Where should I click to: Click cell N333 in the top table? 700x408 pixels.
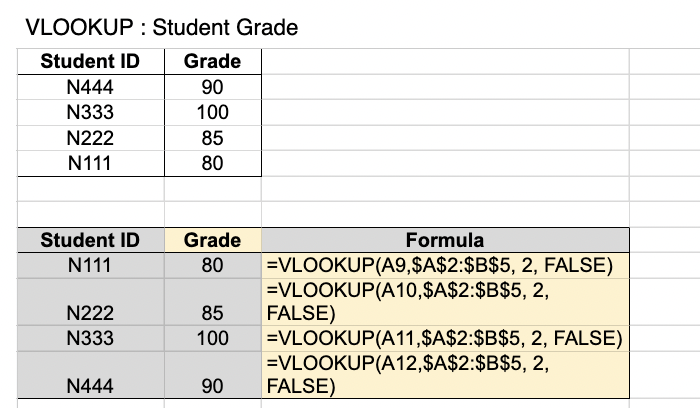click(x=89, y=113)
